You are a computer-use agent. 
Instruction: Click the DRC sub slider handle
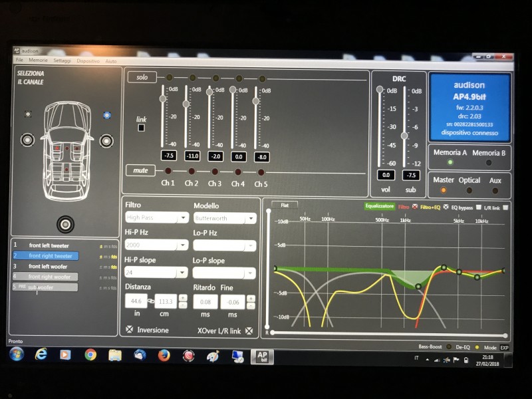coord(404,136)
